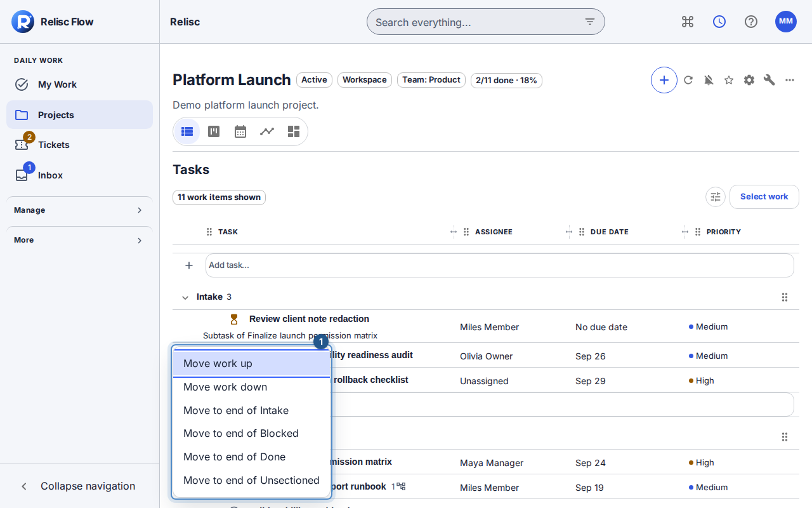Open Review client note redaction task
The height and width of the screenshot is (508, 812).
coord(309,319)
